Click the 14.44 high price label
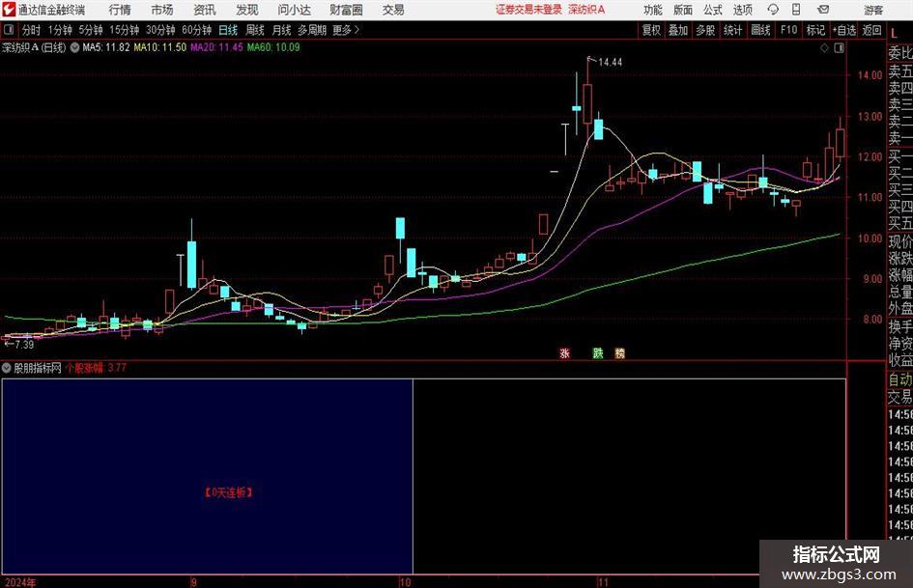Viewport: 913px width, 588px height. [x=610, y=63]
